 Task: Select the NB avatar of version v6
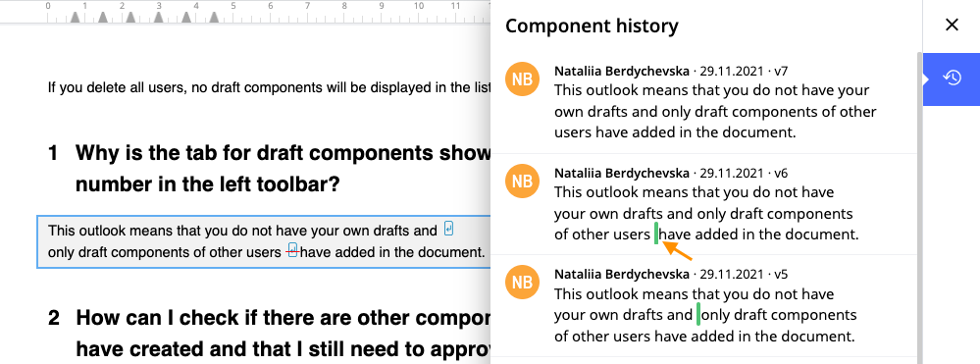pos(523,182)
